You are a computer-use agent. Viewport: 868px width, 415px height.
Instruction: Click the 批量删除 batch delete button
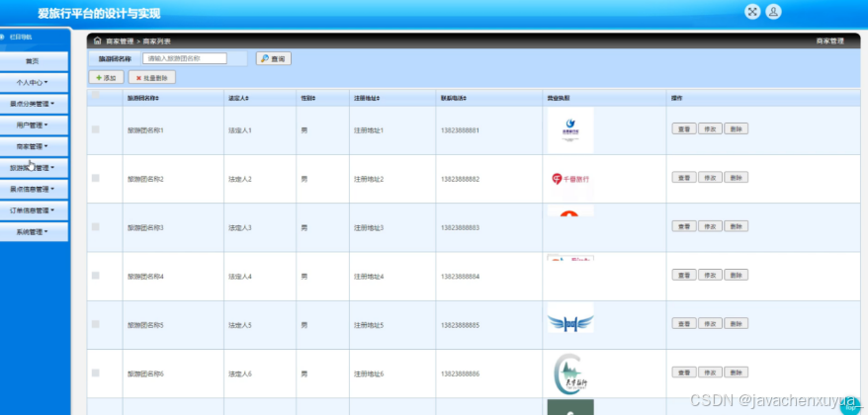coord(152,77)
